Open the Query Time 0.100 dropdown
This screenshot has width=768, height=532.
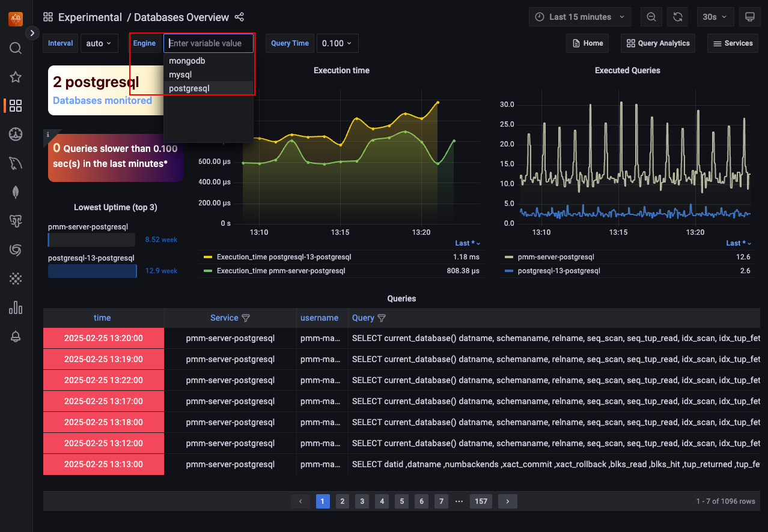click(337, 43)
